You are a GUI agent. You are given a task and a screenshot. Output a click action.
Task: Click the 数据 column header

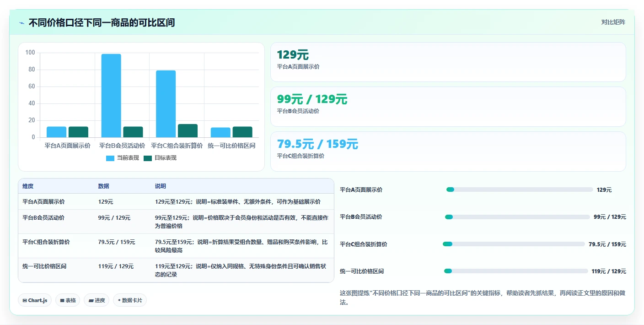click(104, 186)
